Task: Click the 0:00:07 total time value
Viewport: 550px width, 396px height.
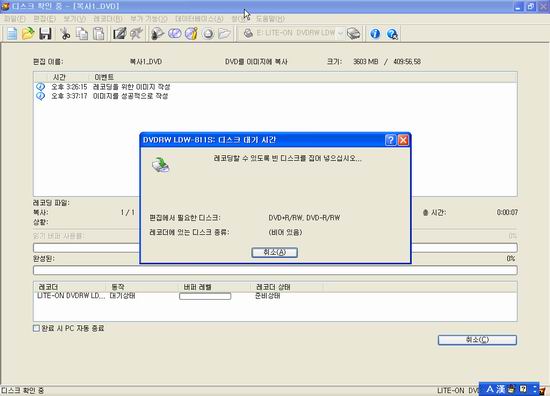Action: click(507, 212)
